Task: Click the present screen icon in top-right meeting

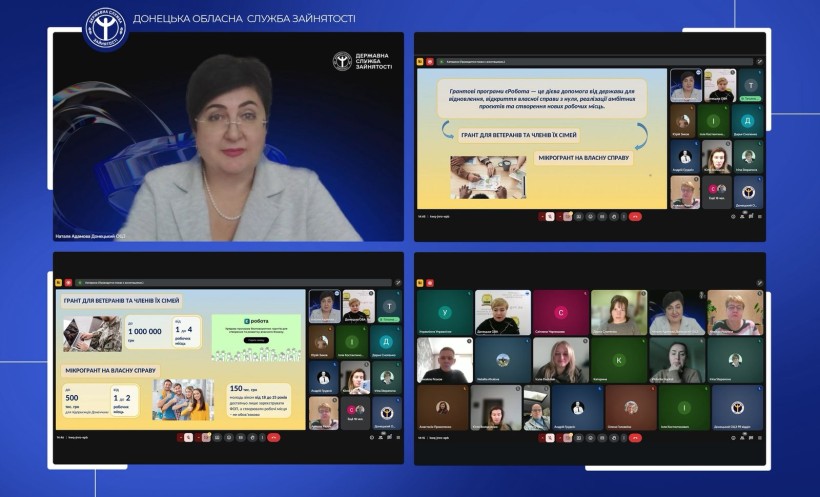Action: point(600,216)
